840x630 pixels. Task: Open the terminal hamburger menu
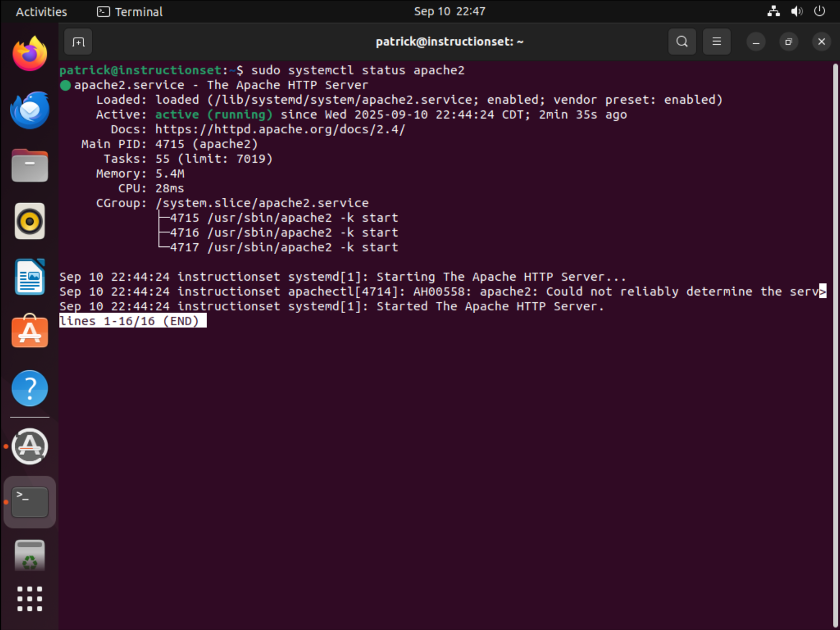click(x=716, y=42)
